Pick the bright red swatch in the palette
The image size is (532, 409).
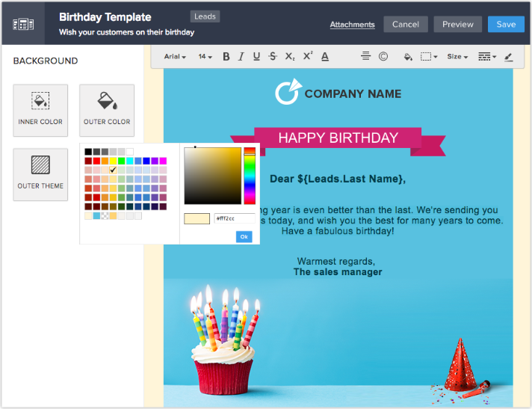coord(96,161)
